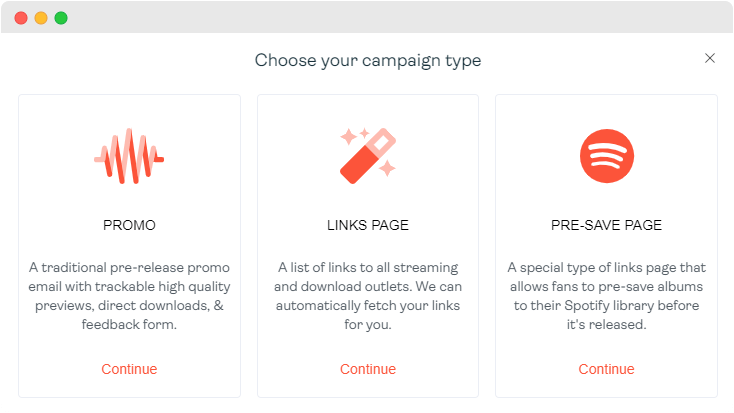The height and width of the screenshot is (413, 734).
Task: Continue with the Links Page campaign
Action: pos(368,369)
